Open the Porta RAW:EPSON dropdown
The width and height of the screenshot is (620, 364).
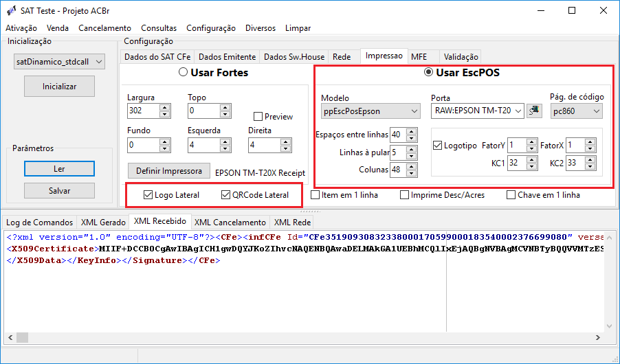click(518, 111)
